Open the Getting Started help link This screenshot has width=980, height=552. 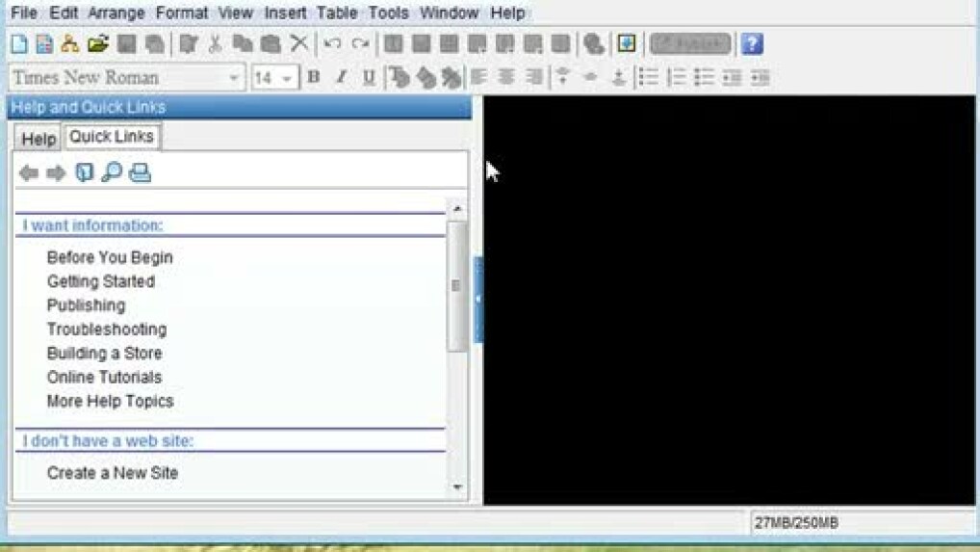pyautogui.click(x=100, y=281)
